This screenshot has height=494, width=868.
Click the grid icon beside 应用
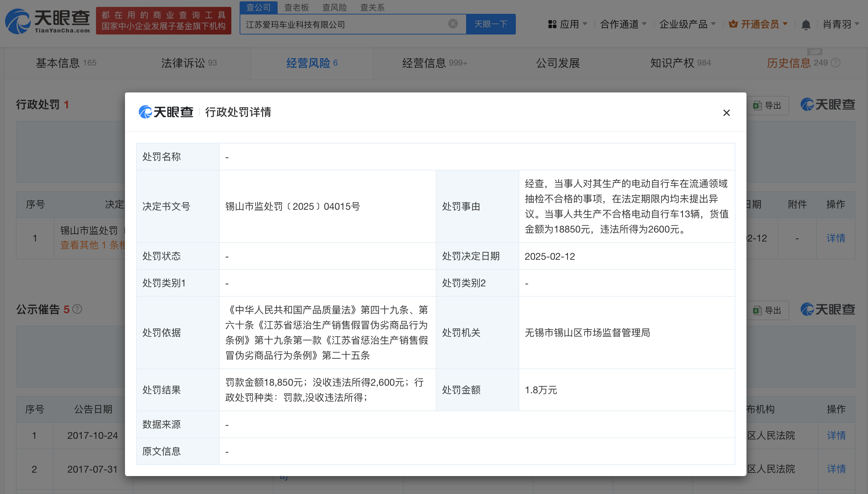(552, 24)
